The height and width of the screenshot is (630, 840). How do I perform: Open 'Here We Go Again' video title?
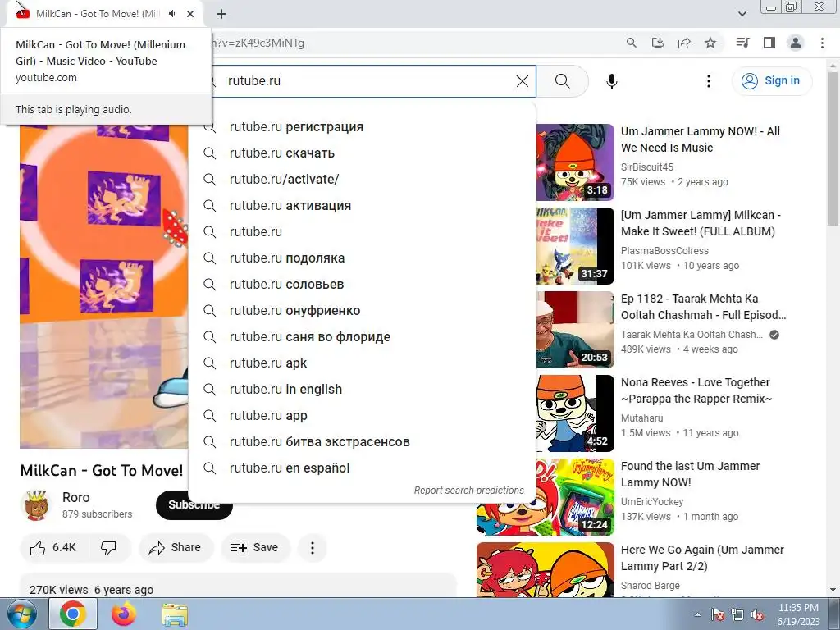(702, 558)
